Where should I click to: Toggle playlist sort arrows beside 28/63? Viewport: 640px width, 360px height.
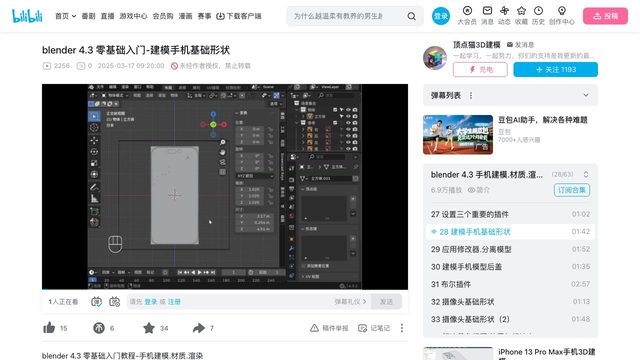586,175
